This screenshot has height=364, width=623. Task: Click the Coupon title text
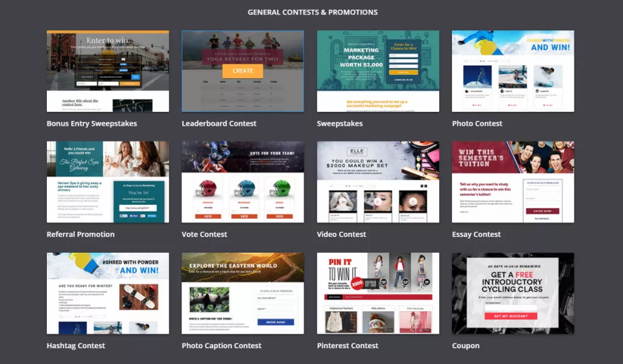465,346
